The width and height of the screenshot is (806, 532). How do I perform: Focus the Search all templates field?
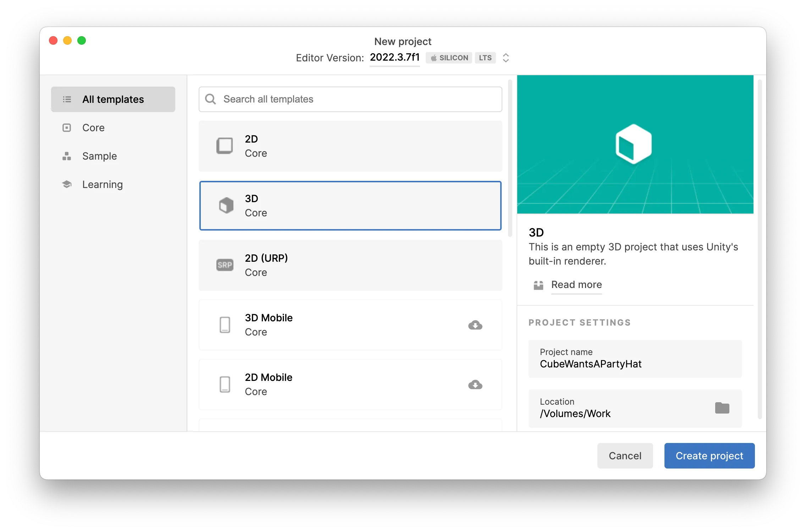click(x=350, y=99)
